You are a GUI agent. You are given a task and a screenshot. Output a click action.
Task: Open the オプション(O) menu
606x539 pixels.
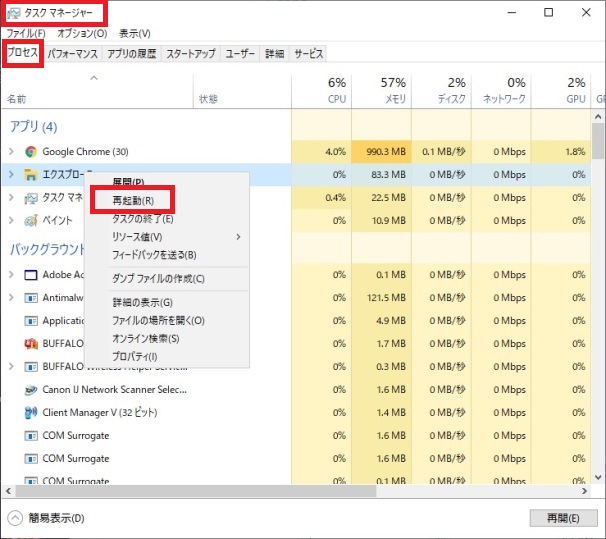click(82, 34)
